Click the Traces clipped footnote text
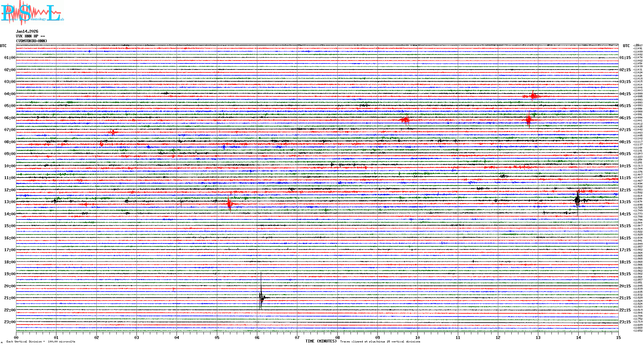Viewport: 644px width, 346px height. (x=380, y=342)
